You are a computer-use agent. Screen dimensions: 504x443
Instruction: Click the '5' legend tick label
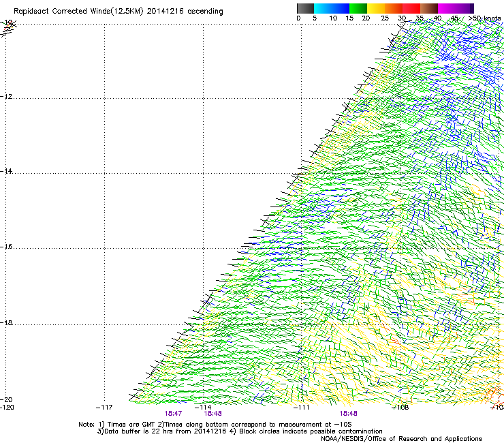tap(315, 18)
